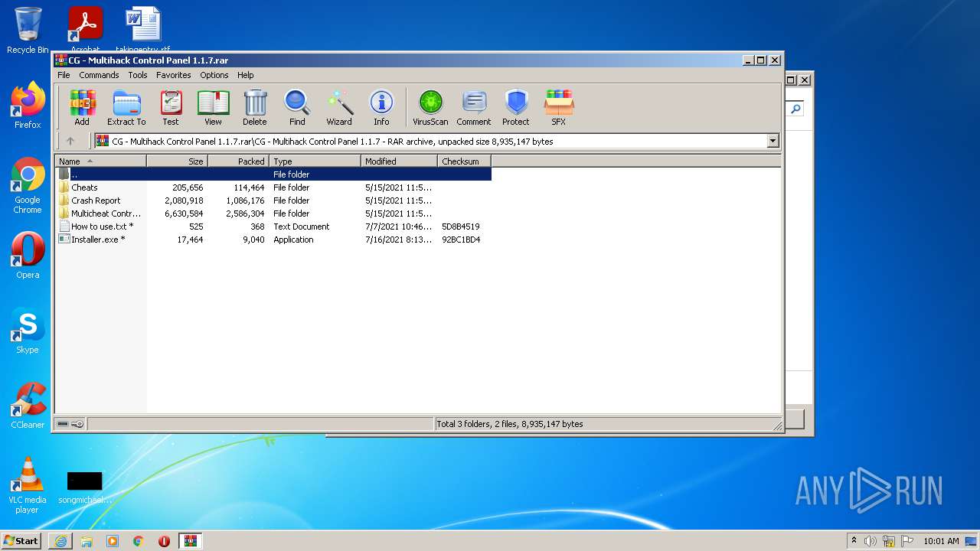Run VirusScan on the archive
Image resolution: width=980 pixels, height=551 pixels.
coord(430,108)
